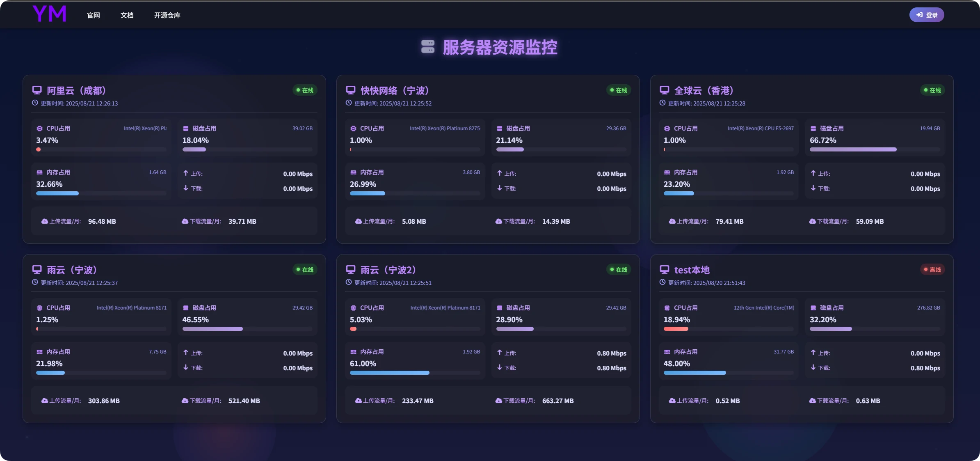Click the monitor icon of 雨云（宁波2）card
This screenshot has height=461, width=980.
click(351, 270)
